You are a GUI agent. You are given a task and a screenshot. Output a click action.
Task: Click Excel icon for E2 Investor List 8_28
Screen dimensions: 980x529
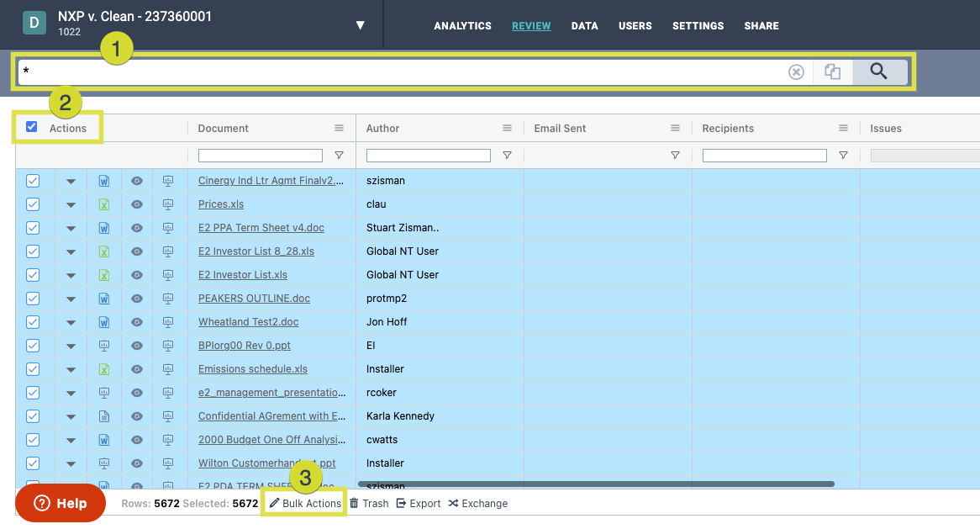pyautogui.click(x=103, y=251)
